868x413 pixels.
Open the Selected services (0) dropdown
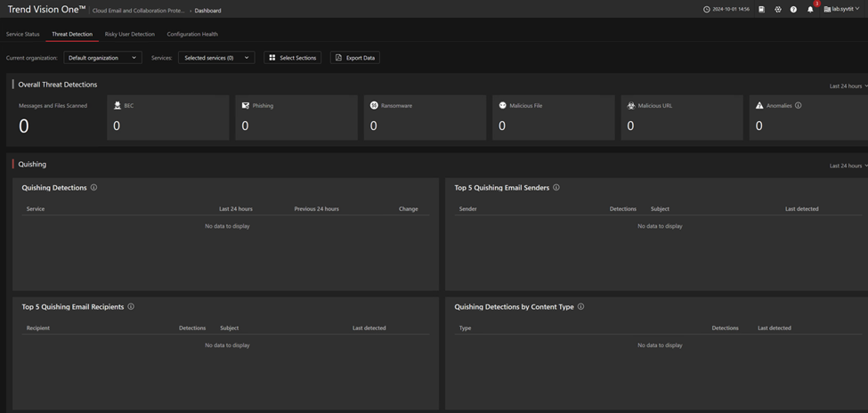(216, 58)
